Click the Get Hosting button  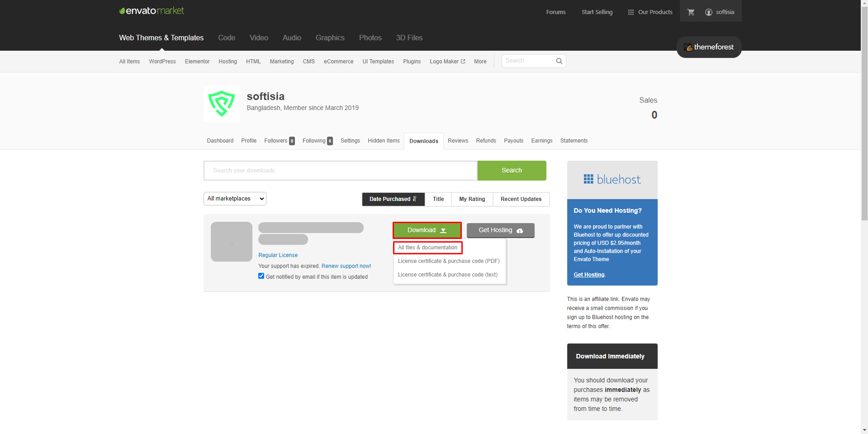pyautogui.click(x=500, y=230)
